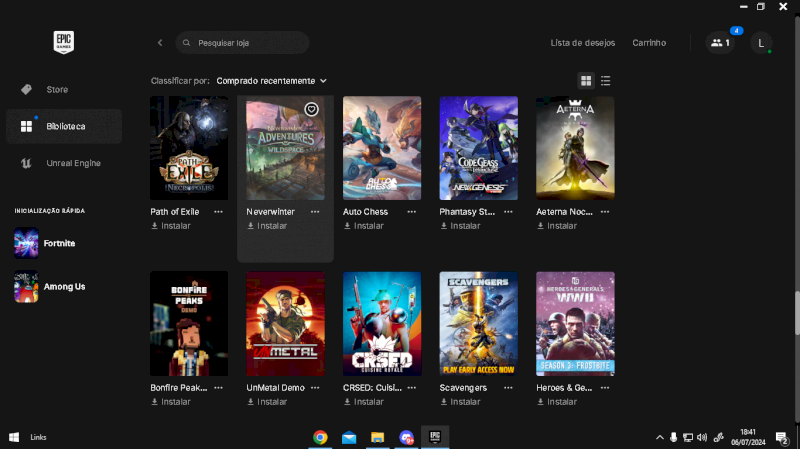The height and width of the screenshot is (449, 800).
Task: Open Neverwinter options menu
Action: pyautogui.click(x=315, y=212)
